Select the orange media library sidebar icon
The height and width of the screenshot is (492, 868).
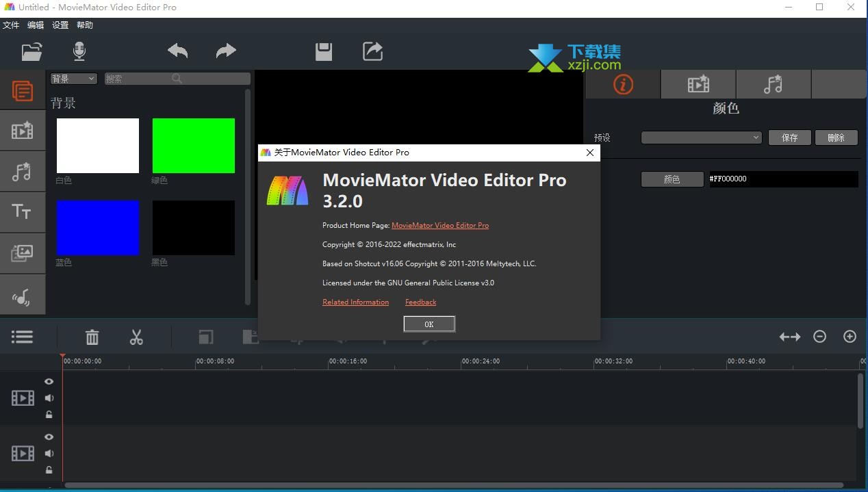coord(23,90)
